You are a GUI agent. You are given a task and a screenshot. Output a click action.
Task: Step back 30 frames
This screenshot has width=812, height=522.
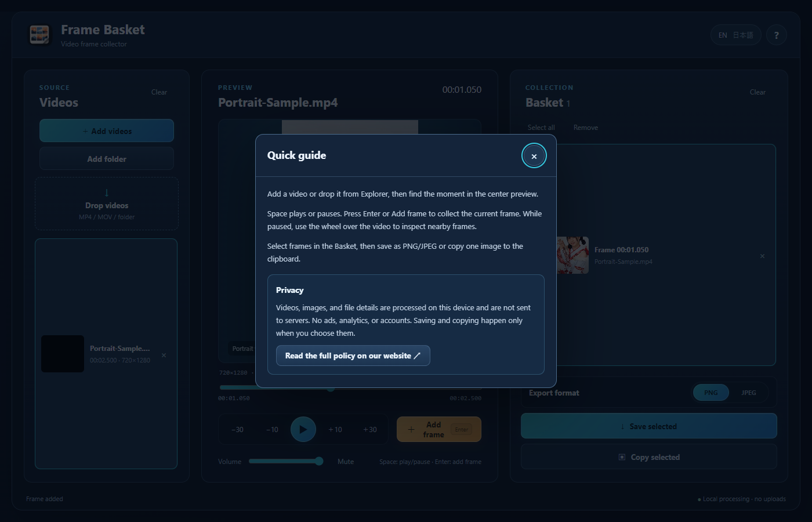click(x=237, y=430)
